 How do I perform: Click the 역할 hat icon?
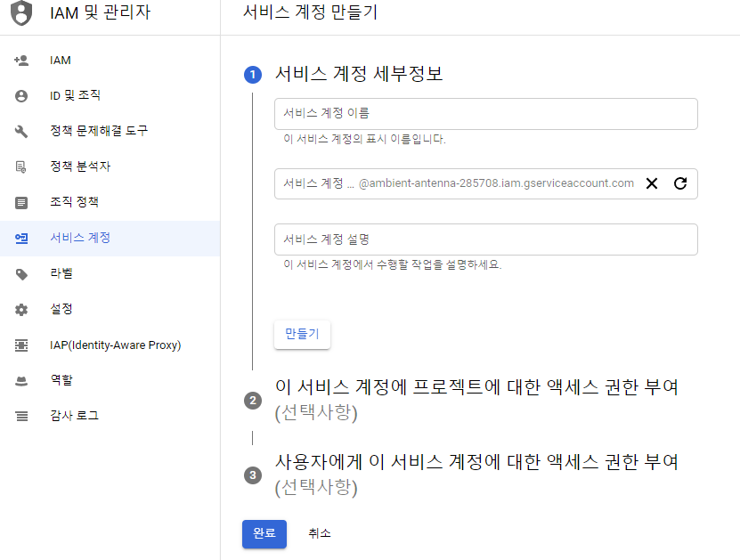21,381
